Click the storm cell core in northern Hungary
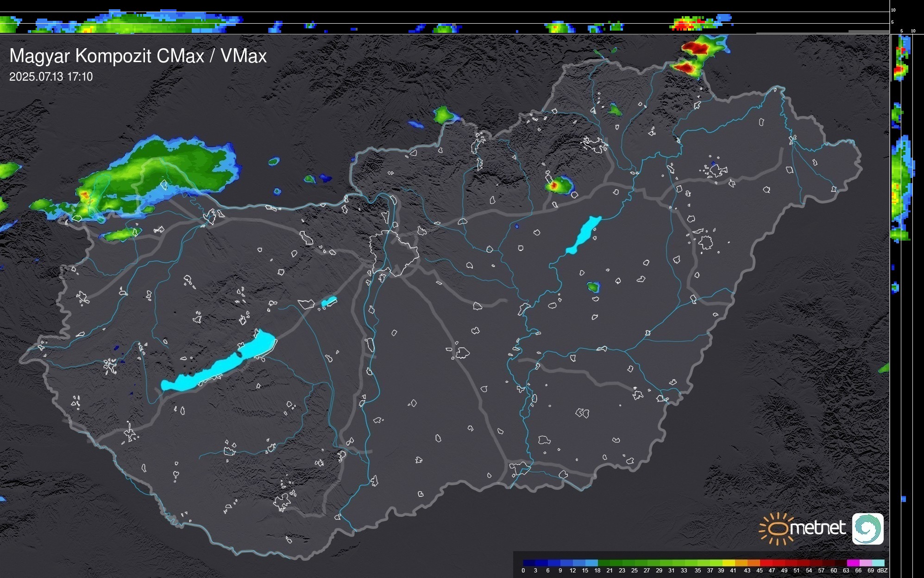 tap(554, 186)
